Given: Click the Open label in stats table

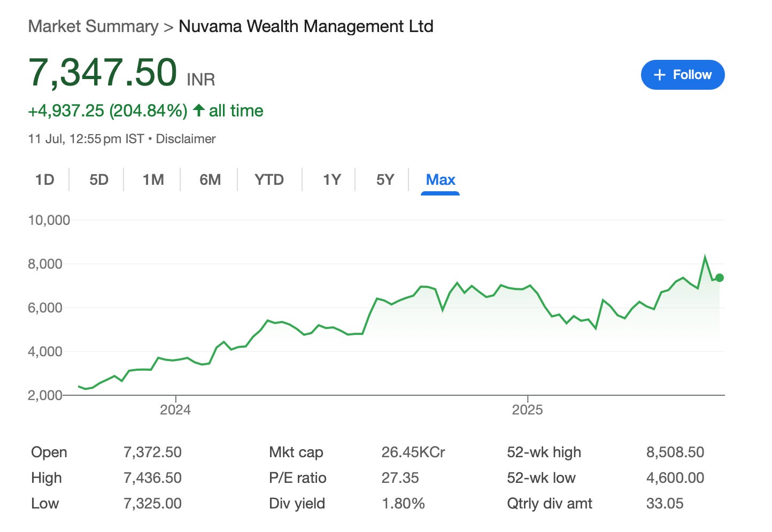Looking at the screenshot, I should (49, 452).
